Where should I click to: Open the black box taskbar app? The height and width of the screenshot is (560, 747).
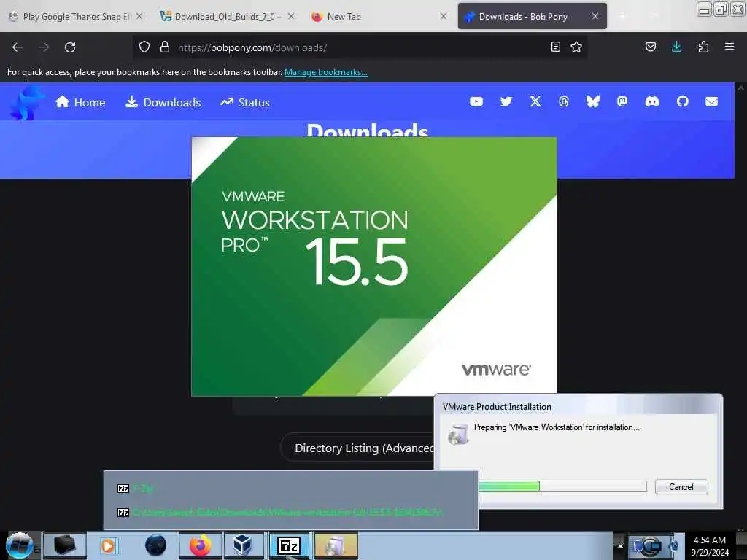tap(65, 545)
